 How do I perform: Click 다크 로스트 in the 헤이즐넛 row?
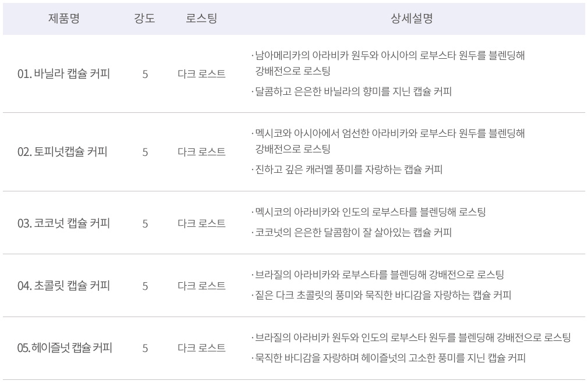pos(201,348)
